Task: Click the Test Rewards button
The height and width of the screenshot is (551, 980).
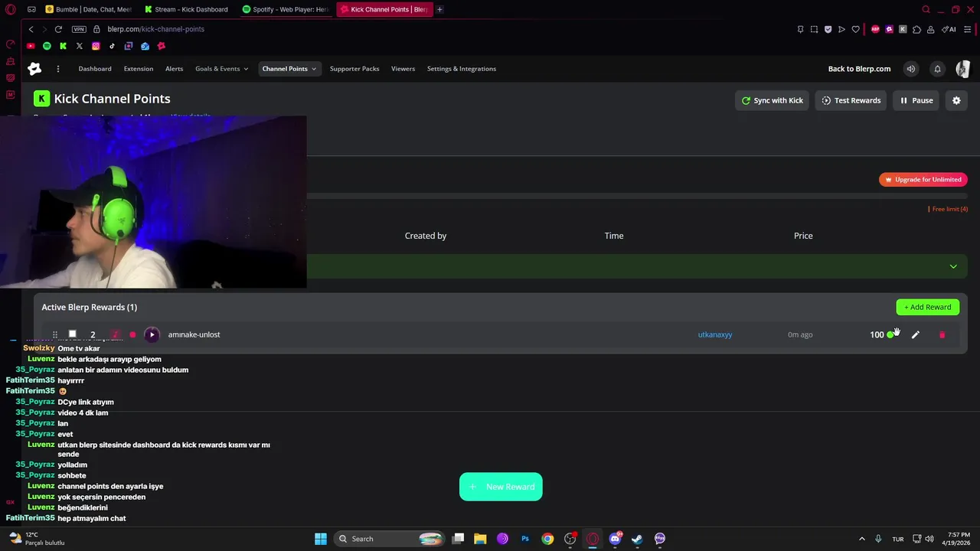Action: pyautogui.click(x=851, y=100)
